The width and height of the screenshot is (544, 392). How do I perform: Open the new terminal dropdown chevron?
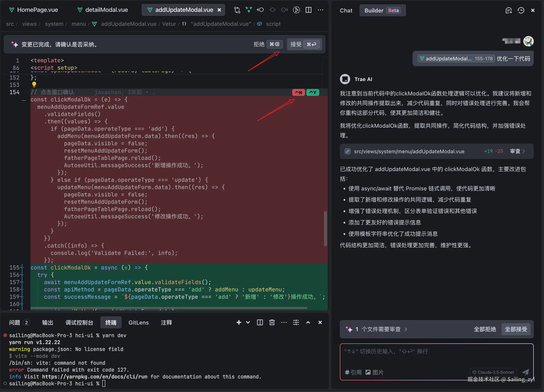click(x=248, y=322)
